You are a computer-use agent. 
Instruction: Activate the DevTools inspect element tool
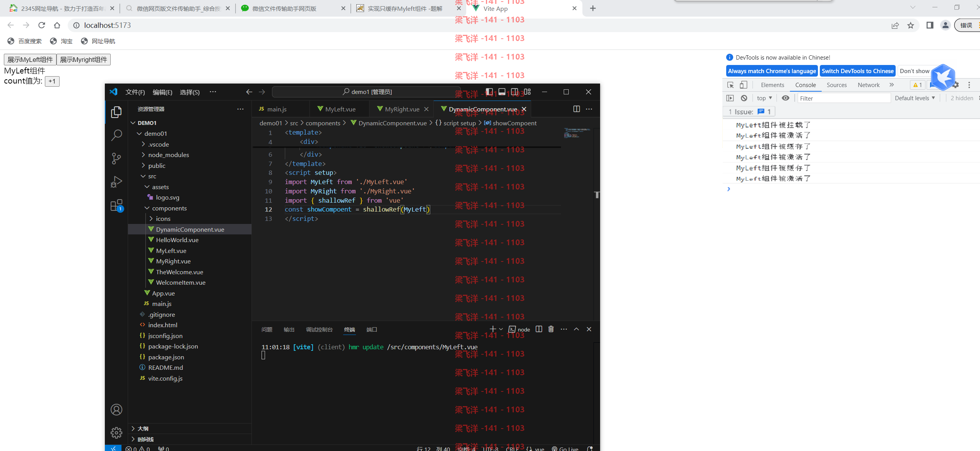730,85
